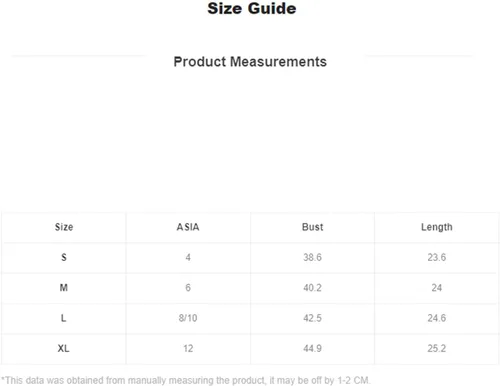Click the Size Guide heading

pos(252,8)
